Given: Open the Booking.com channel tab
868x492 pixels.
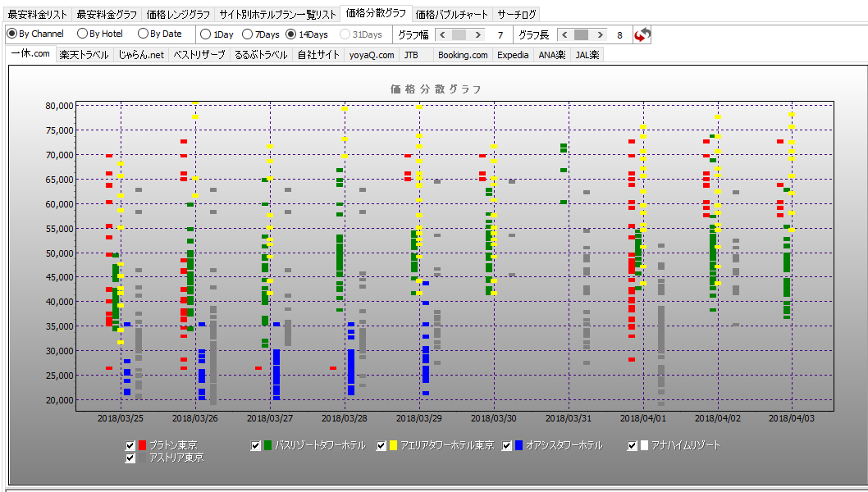Looking at the screenshot, I should [462, 55].
